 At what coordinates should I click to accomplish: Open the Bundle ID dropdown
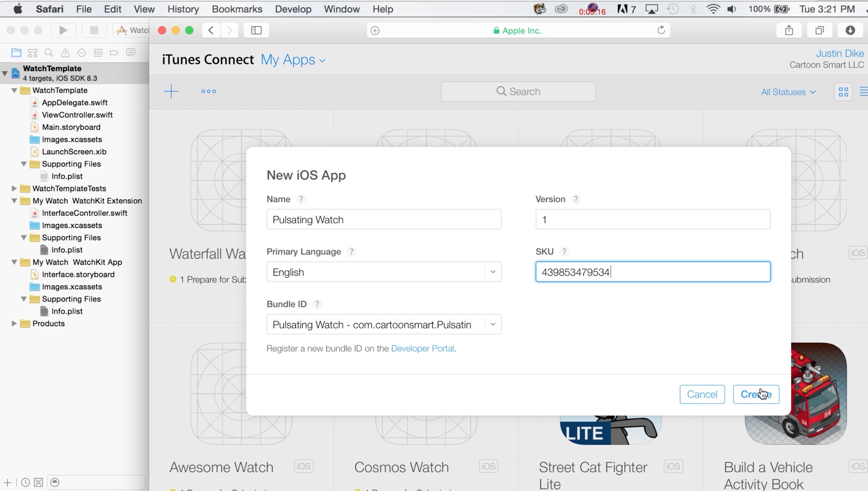[x=384, y=324]
